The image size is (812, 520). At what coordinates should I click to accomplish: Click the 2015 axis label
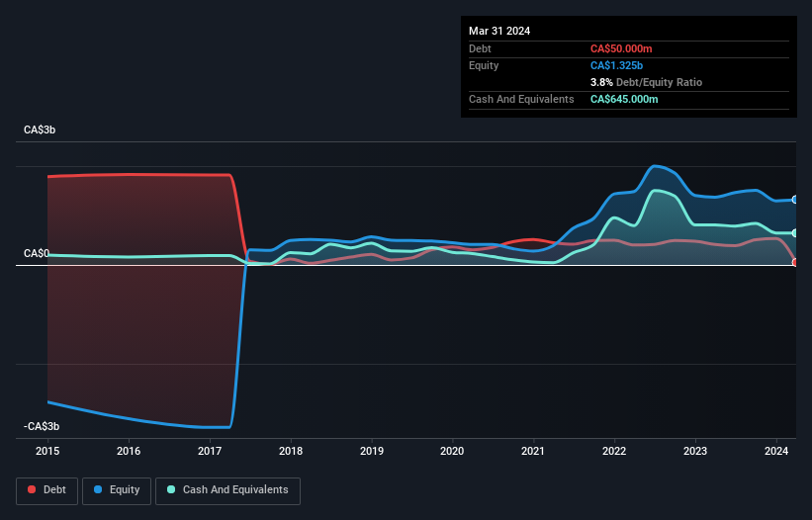pyautogui.click(x=47, y=451)
